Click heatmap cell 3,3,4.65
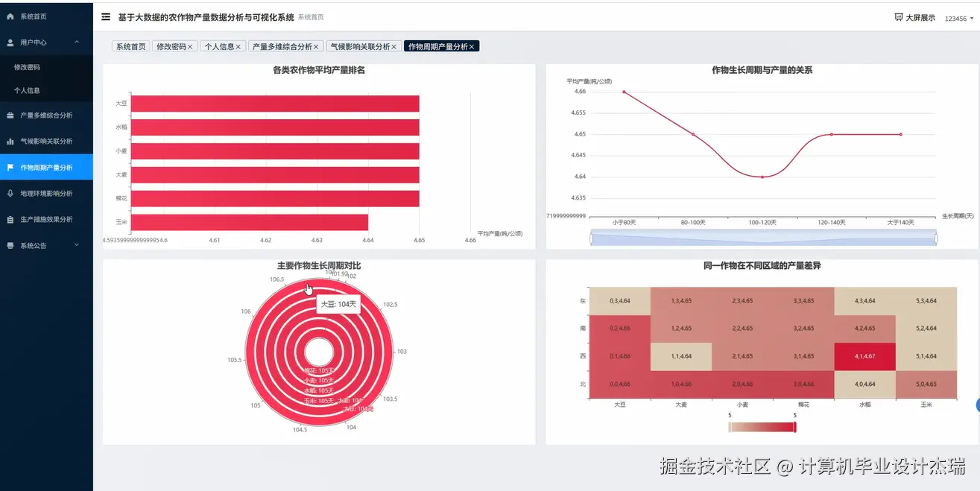Screen dimensions: 980x491 (x=804, y=300)
